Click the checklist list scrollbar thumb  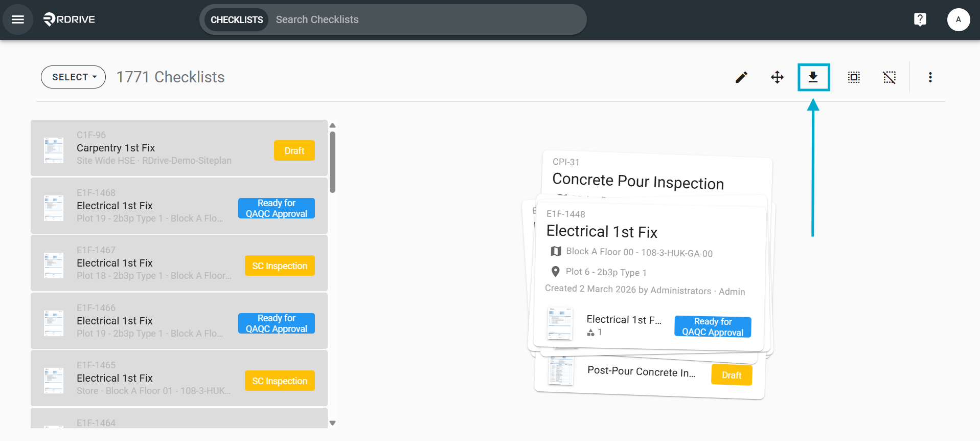tap(333, 162)
